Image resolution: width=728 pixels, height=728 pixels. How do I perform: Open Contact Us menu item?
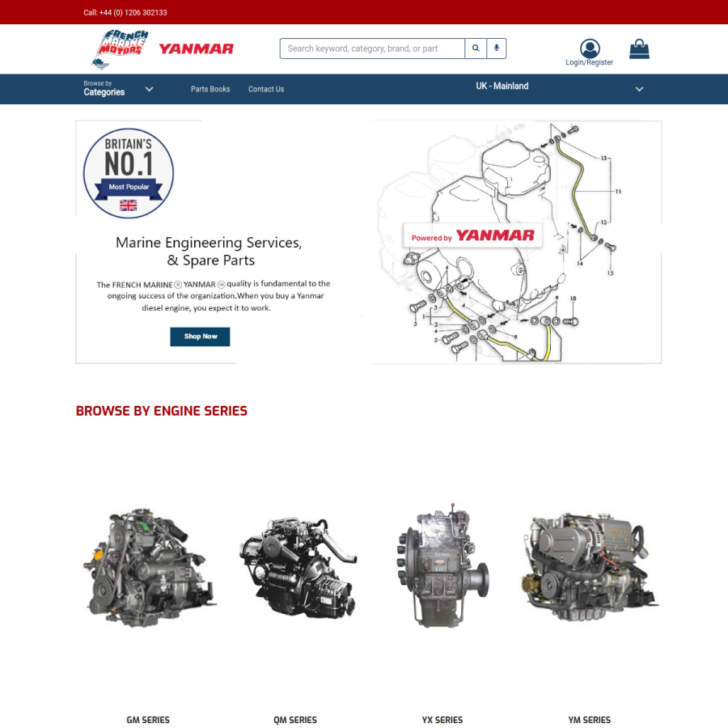click(x=266, y=89)
